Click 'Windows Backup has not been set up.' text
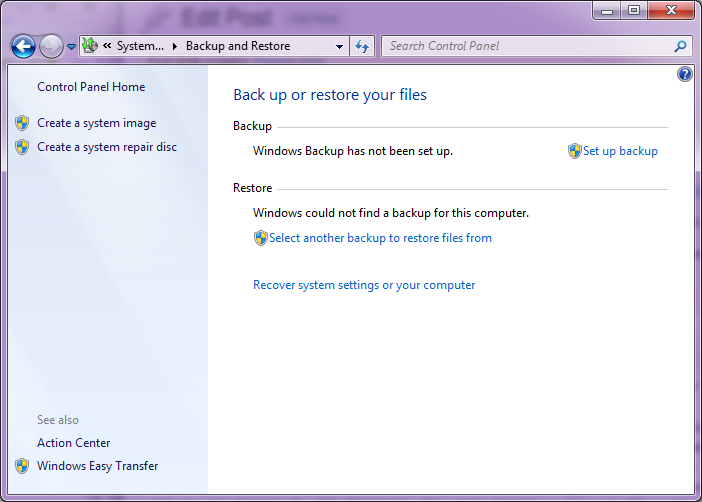This screenshot has height=502, width=702. (353, 151)
